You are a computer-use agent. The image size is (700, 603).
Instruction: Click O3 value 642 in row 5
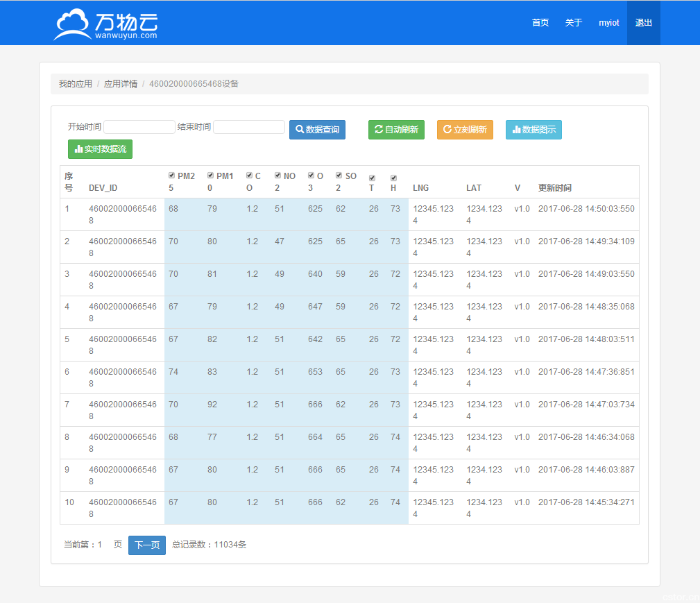[x=315, y=339]
